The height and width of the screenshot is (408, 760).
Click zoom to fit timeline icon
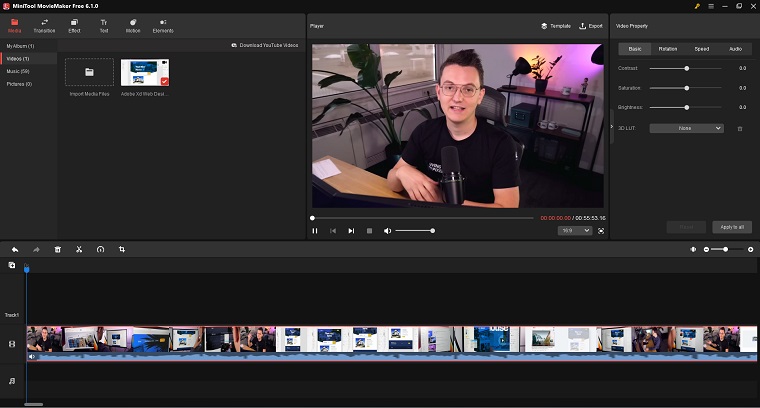[x=693, y=250]
